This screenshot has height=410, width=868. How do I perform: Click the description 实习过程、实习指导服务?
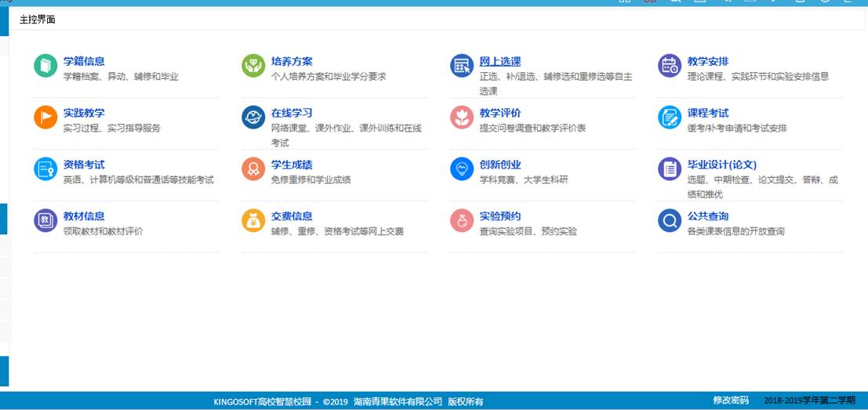tap(112, 128)
